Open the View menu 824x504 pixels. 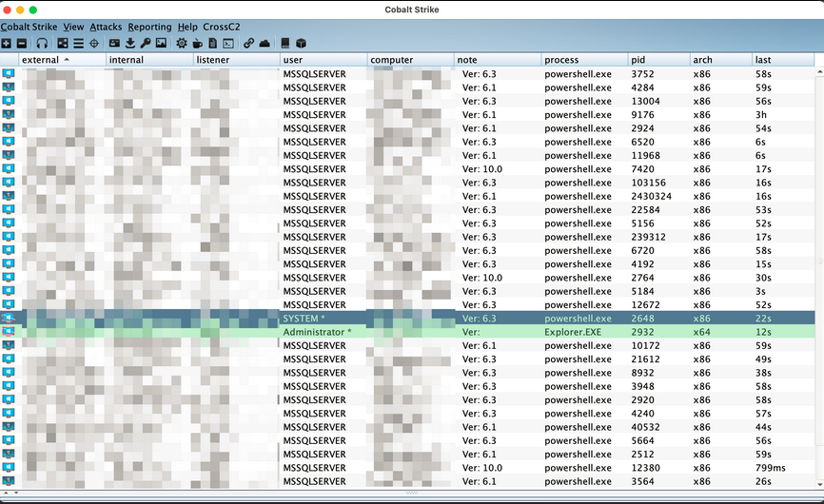click(x=73, y=27)
